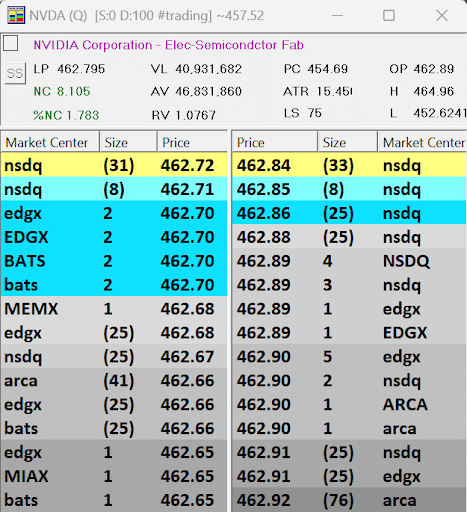Select the edgx bid at 462.66

pyautogui.click(x=114, y=404)
